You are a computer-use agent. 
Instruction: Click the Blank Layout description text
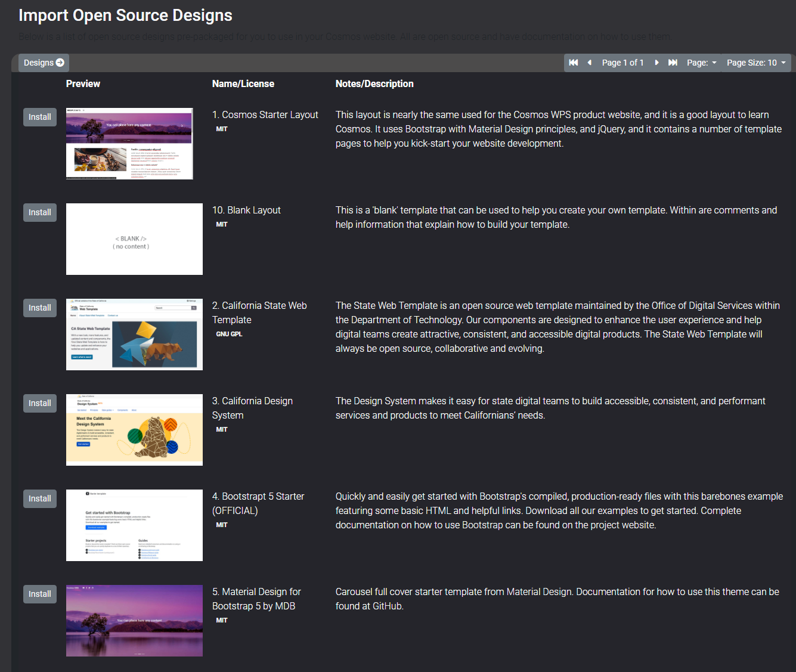pos(556,217)
